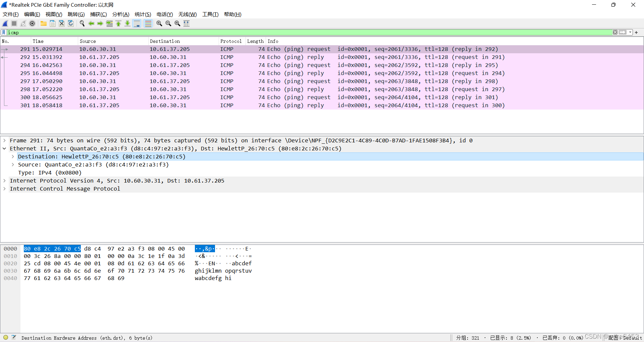Reset text to normal size

pos(177,23)
